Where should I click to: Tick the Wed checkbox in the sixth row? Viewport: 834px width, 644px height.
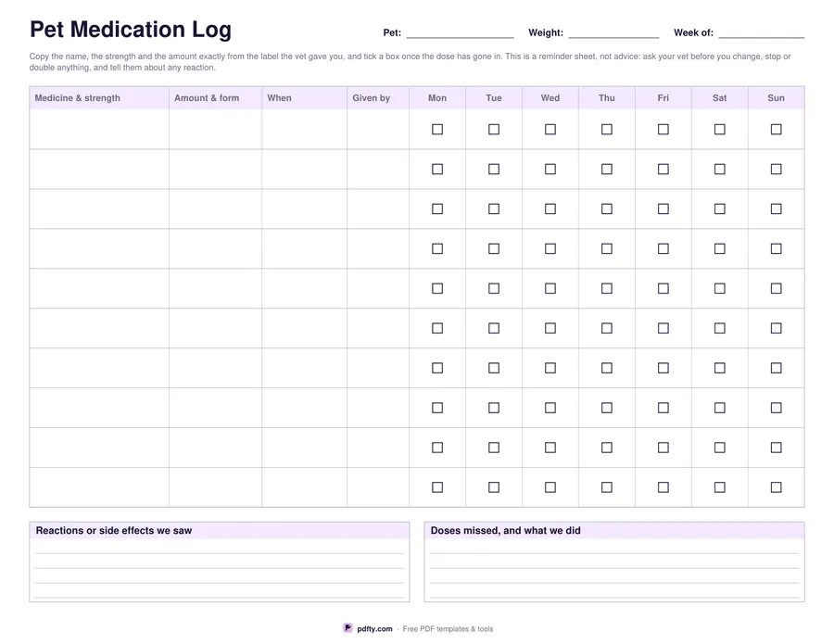coord(550,328)
